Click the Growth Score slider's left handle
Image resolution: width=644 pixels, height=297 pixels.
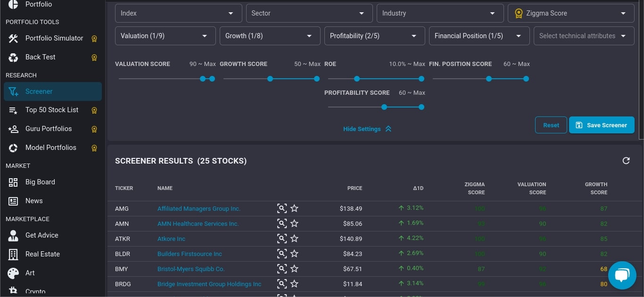coord(270,79)
